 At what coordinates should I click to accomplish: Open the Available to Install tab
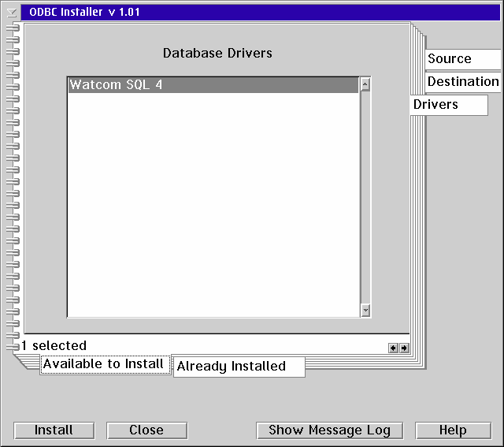[105, 364]
